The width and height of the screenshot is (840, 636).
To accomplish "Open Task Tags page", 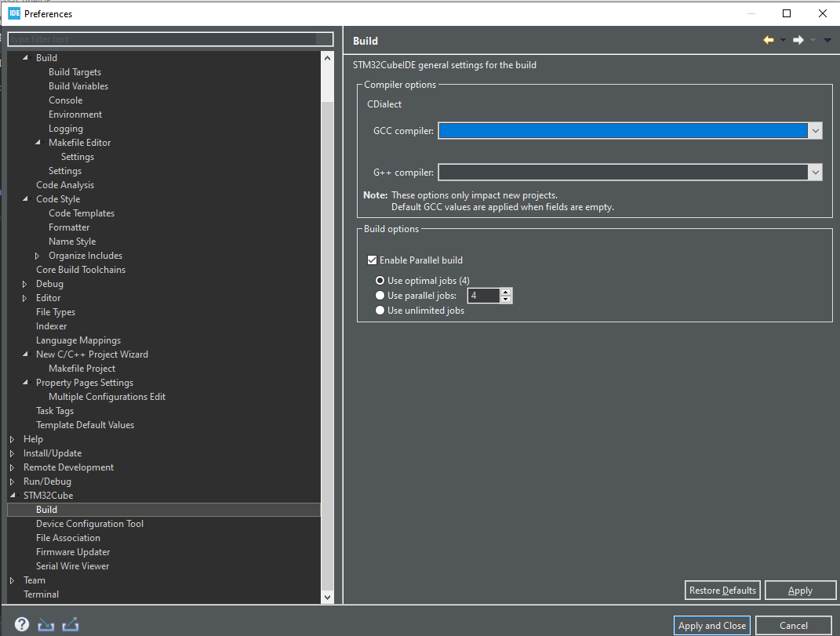I will tap(55, 411).
